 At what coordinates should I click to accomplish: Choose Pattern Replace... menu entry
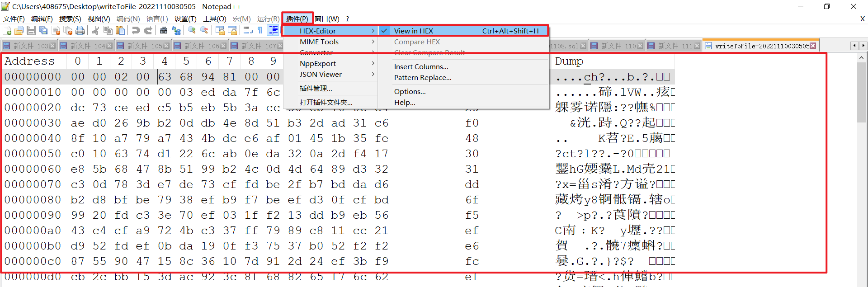click(463, 77)
